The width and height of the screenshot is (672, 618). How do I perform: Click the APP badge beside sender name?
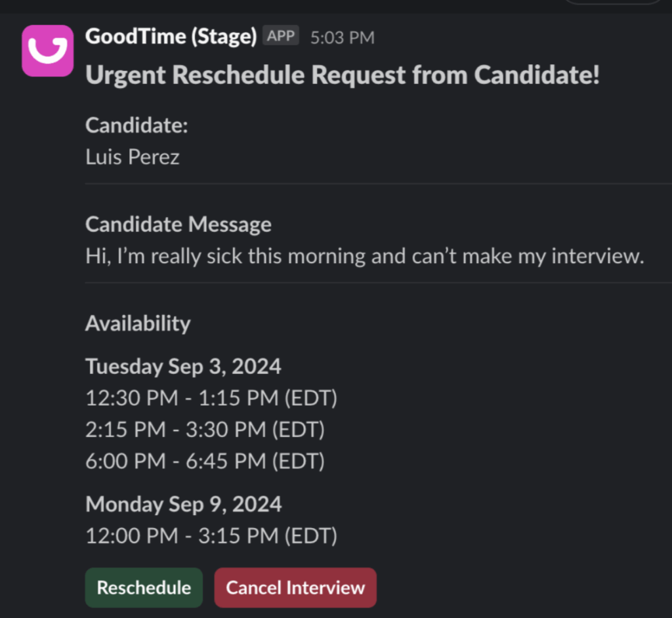281,36
